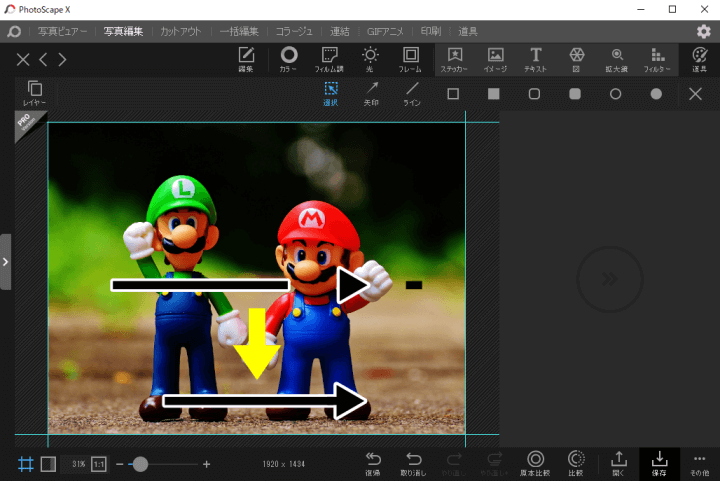
Task: Close the shape tools bar
Action: 695,94
